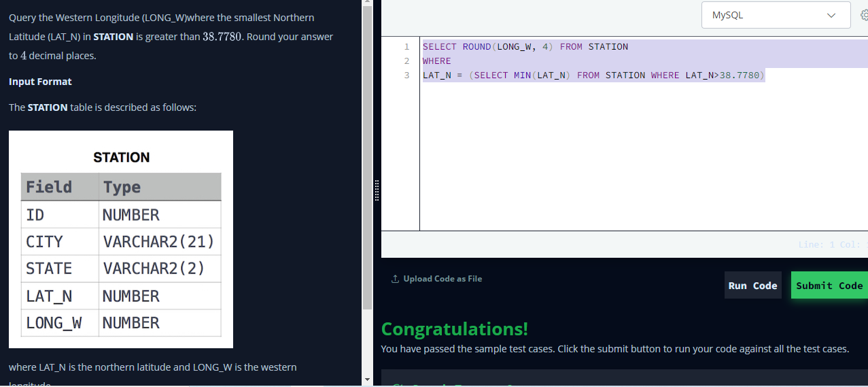Screen dimensions: 868x387
Task: Click the STATION table schema image
Action: [121, 239]
